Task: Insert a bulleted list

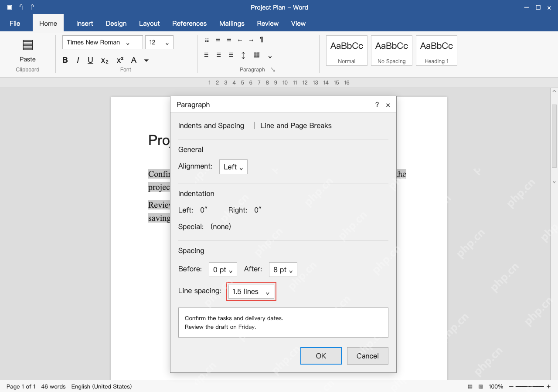Action: [x=207, y=40]
